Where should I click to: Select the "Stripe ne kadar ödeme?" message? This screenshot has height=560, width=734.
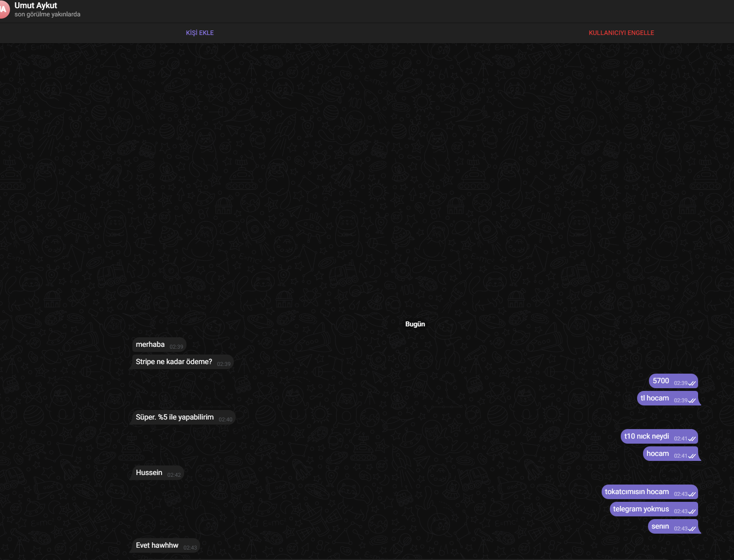(x=183, y=362)
